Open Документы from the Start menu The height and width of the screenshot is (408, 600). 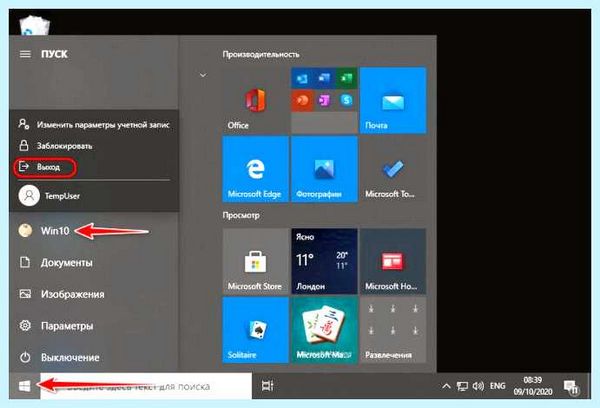coord(93,263)
